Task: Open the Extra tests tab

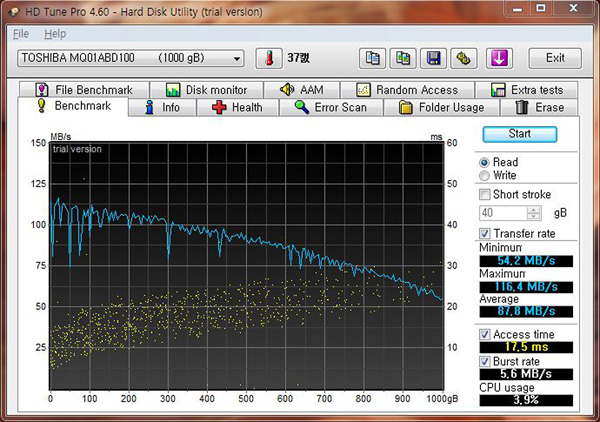Action: coord(527,90)
